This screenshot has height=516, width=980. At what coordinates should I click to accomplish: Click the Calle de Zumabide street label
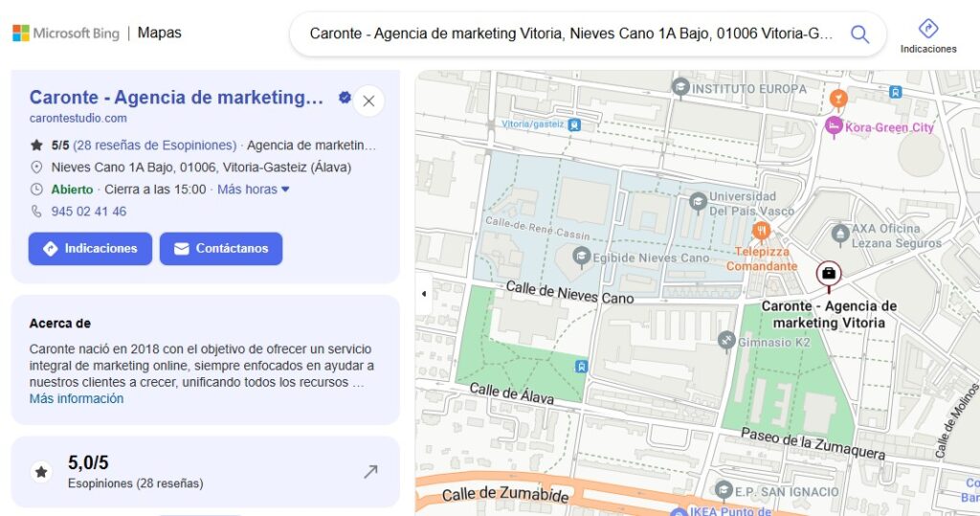tap(505, 494)
